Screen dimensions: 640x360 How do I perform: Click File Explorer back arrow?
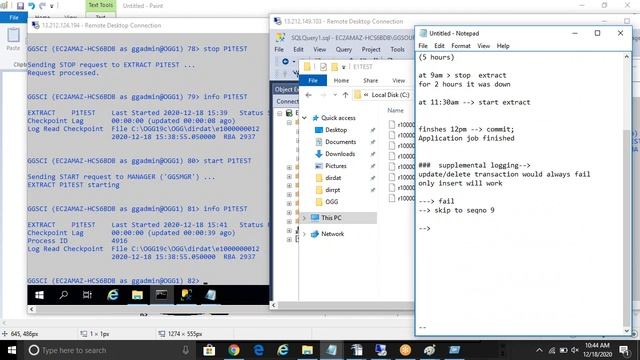309,95
